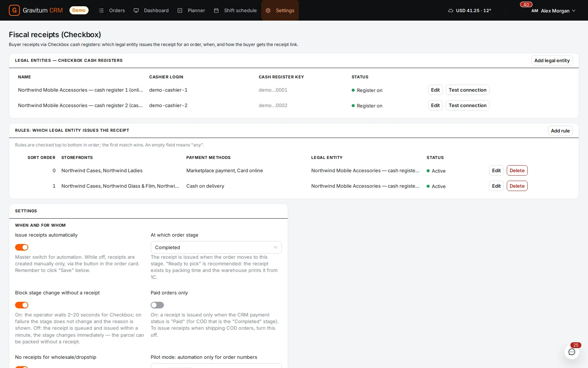Open the Settings navigation item
Screen dimensions: 588x368
280,10
